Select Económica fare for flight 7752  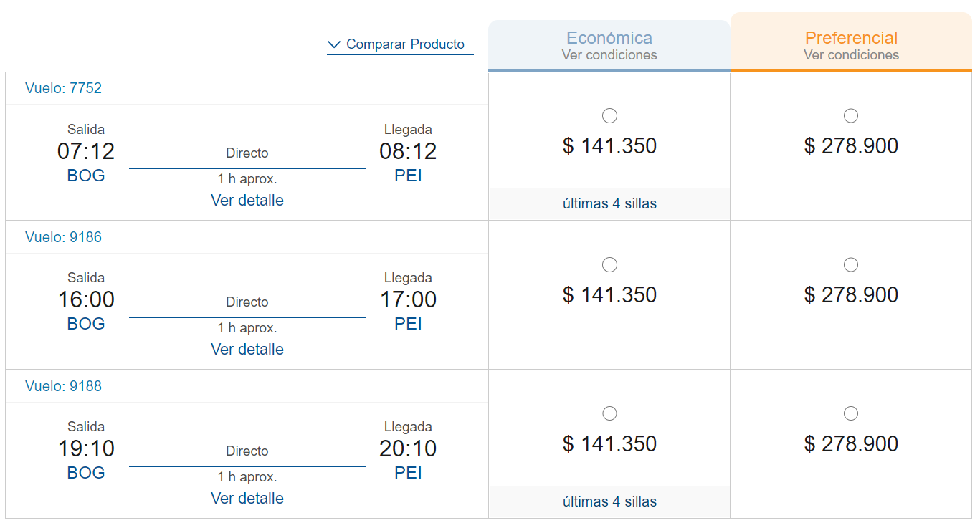(609, 116)
